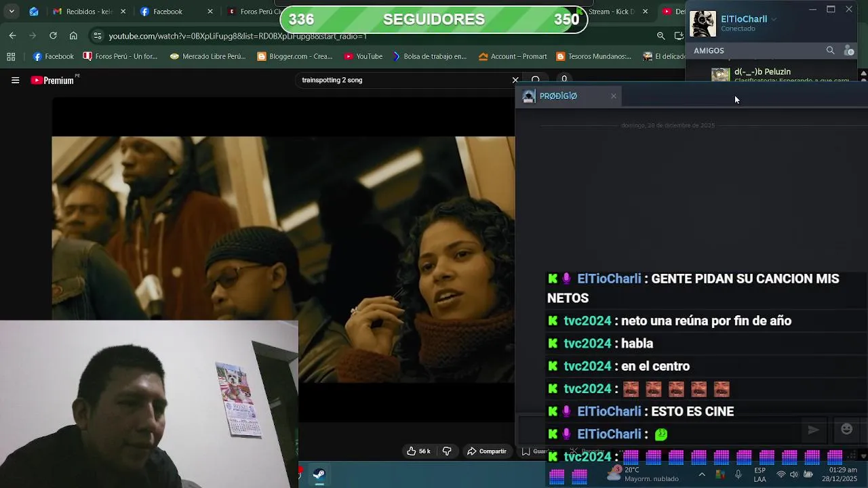
Task: Open the Blogger.com bookmark
Action: pos(294,56)
